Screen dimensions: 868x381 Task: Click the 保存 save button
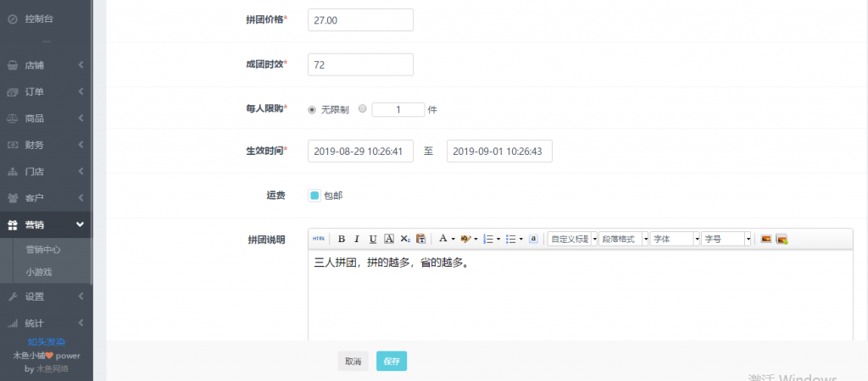click(x=392, y=362)
